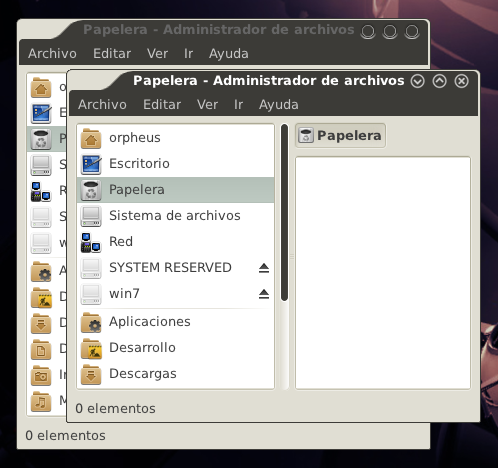Click the Papelera trash icon in sidebar
The image size is (498, 468).
(91, 190)
